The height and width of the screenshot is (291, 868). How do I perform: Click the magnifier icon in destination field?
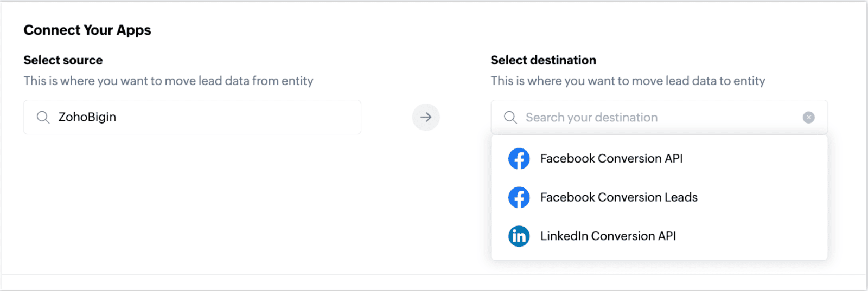(510, 118)
